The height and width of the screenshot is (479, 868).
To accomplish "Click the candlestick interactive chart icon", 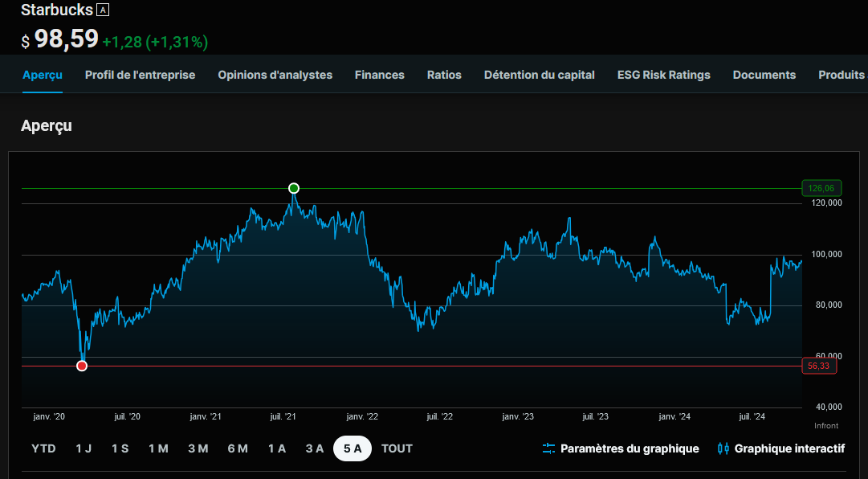I will [723, 448].
